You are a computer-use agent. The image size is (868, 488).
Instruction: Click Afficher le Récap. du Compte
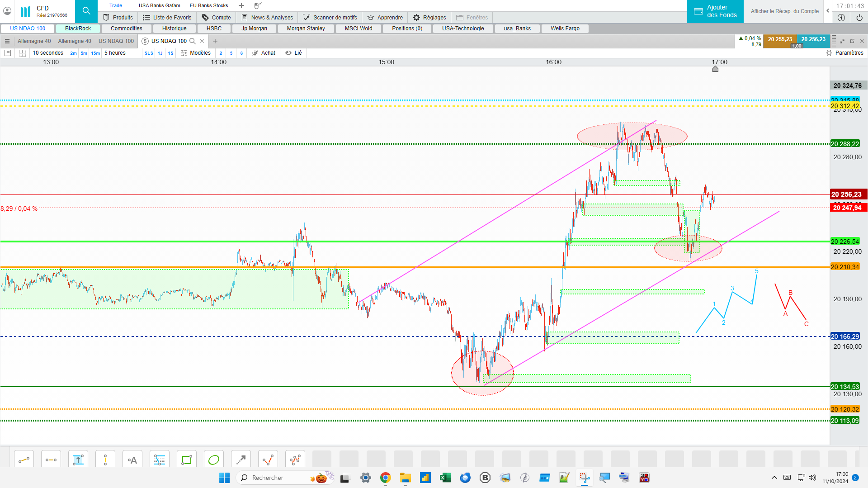(785, 11)
